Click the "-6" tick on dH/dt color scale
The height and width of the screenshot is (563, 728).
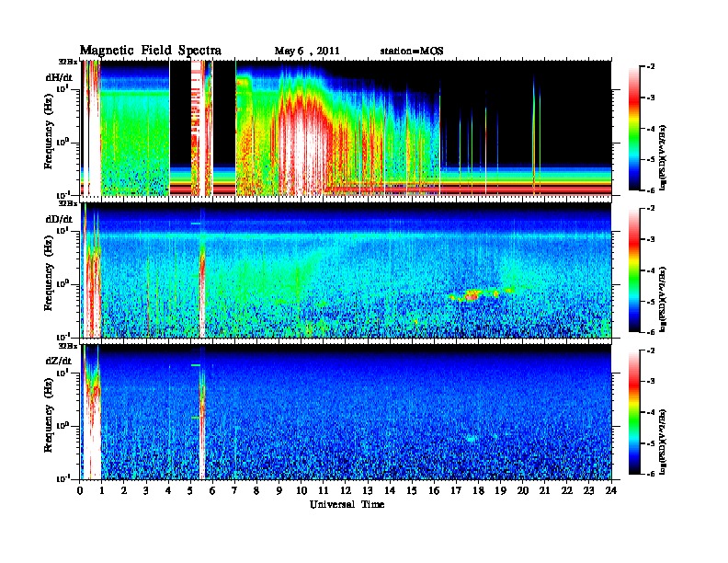point(651,190)
